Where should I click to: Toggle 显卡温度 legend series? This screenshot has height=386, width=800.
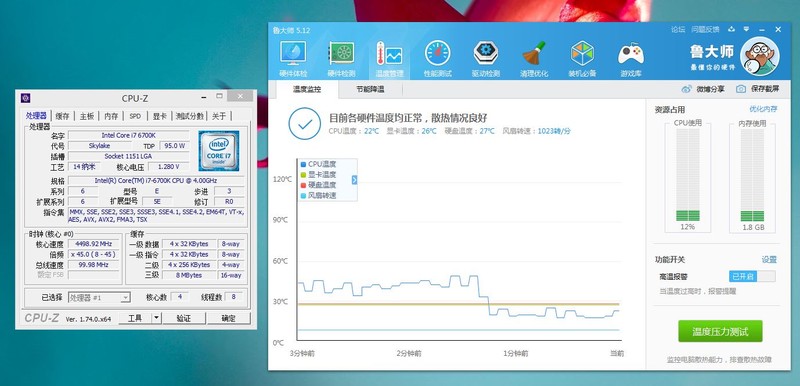pyautogui.click(x=318, y=174)
